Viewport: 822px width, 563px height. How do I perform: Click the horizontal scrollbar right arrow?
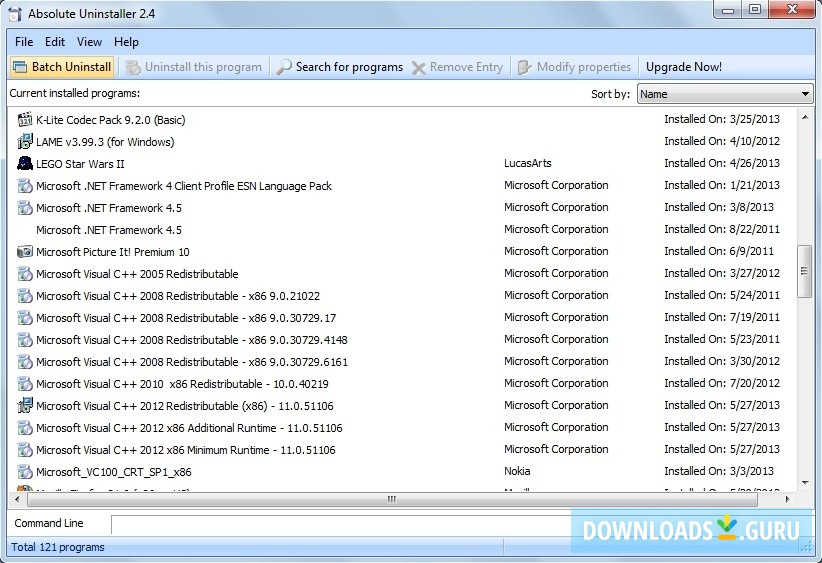[x=787, y=500]
